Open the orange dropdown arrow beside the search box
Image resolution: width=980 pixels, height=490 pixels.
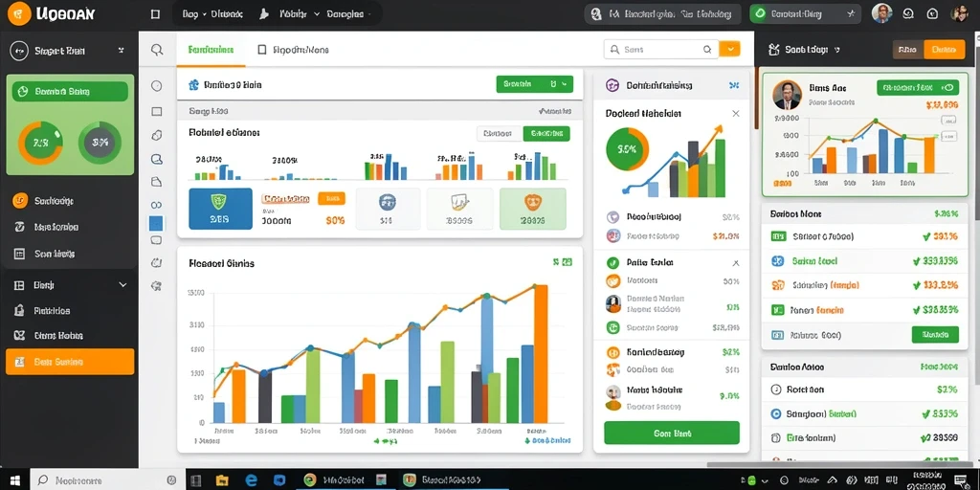(x=730, y=49)
